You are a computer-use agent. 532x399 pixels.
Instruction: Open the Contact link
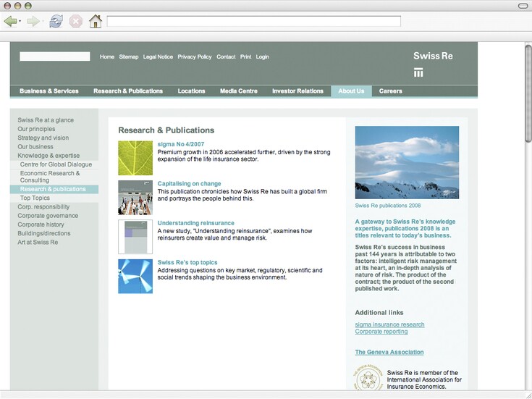pyautogui.click(x=226, y=56)
